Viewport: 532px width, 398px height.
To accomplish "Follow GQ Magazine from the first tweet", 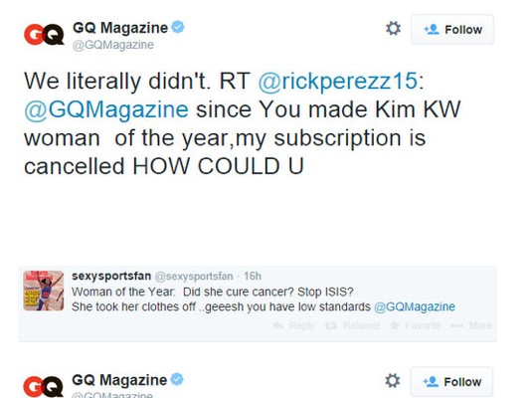I will pyautogui.click(x=452, y=30).
